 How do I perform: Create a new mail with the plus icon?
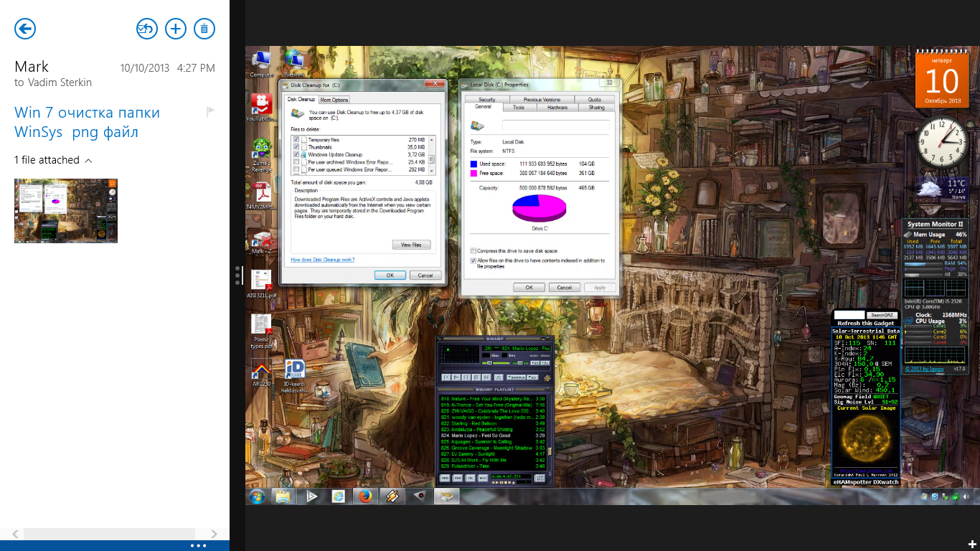[x=176, y=29]
